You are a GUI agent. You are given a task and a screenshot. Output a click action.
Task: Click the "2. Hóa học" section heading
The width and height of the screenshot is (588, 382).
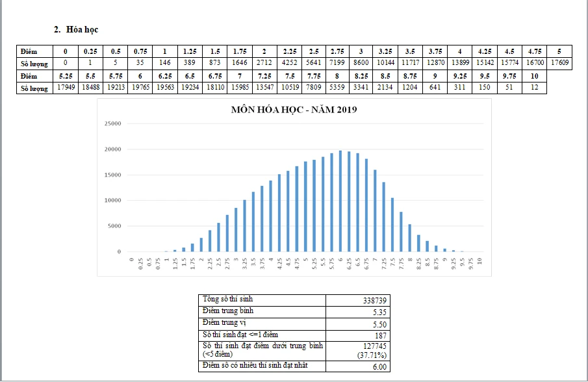[x=76, y=30]
